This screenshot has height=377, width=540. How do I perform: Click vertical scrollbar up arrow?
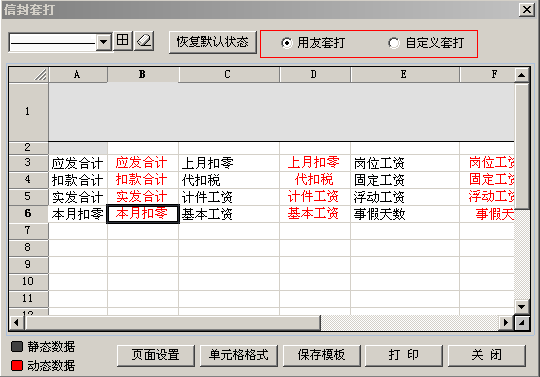(x=522, y=75)
